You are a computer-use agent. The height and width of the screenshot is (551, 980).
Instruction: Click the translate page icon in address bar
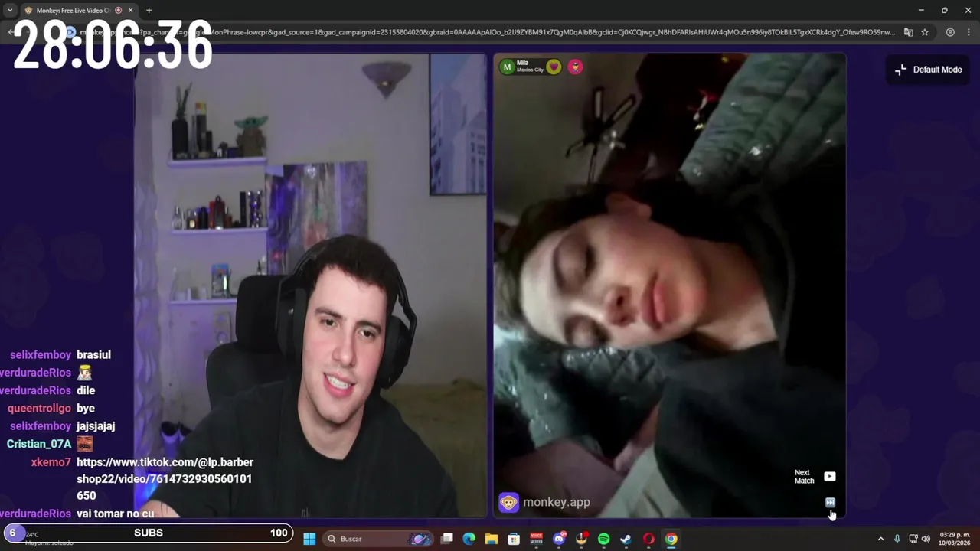(908, 32)
